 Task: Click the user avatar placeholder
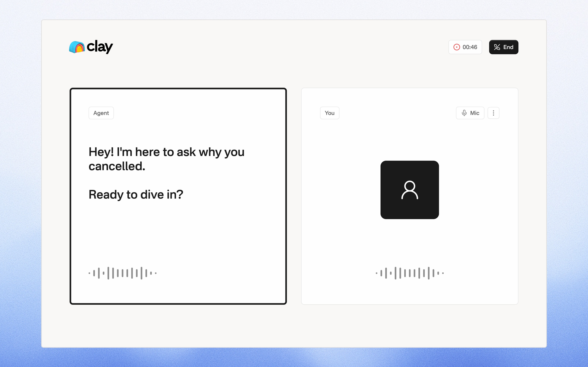tap(410, 190)
